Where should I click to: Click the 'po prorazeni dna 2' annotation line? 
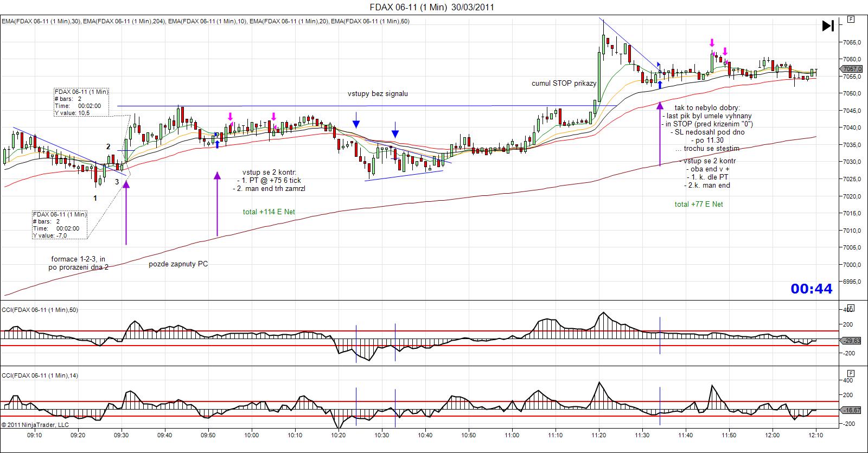point(78,267)
